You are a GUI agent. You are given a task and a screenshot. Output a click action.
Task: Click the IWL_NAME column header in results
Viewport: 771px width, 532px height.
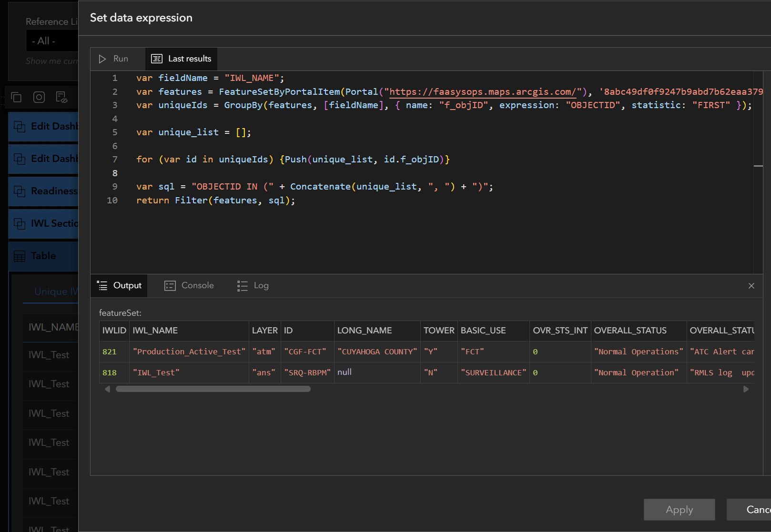155,331
